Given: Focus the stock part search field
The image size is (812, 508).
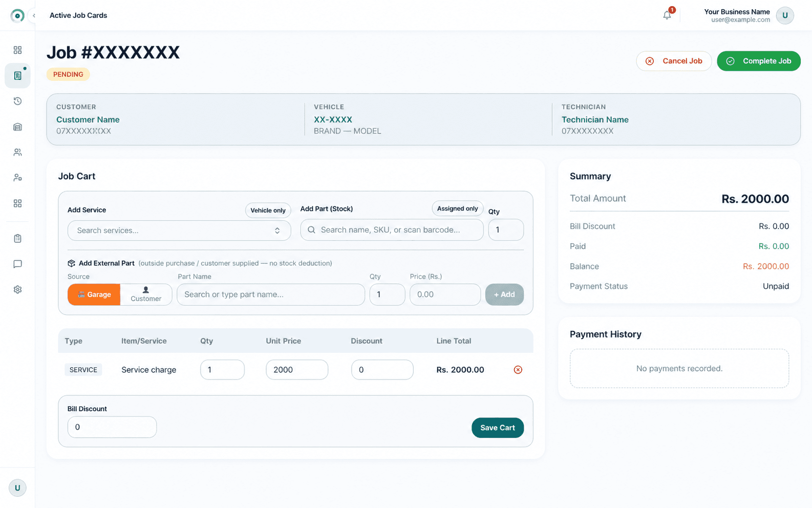Looking at the screenshot, I should [392, 230].
